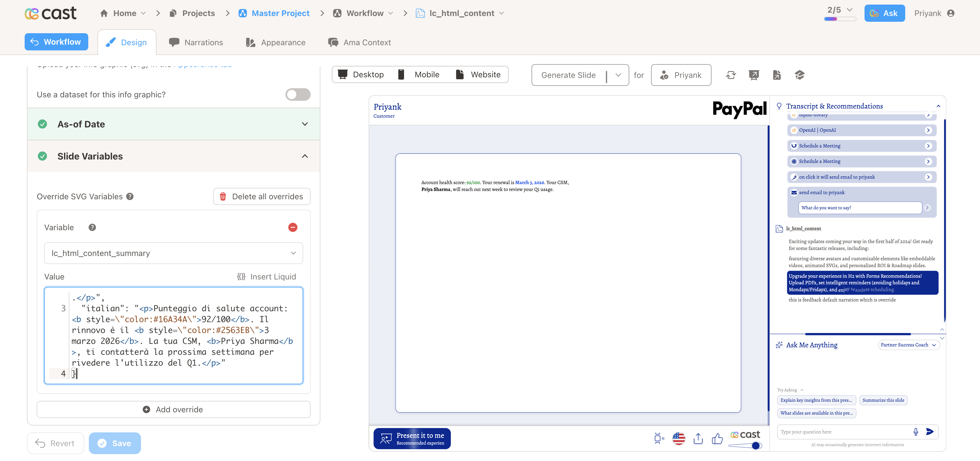Toggle 'Use a dataset for this info graphic'

[x=297, y=94]
